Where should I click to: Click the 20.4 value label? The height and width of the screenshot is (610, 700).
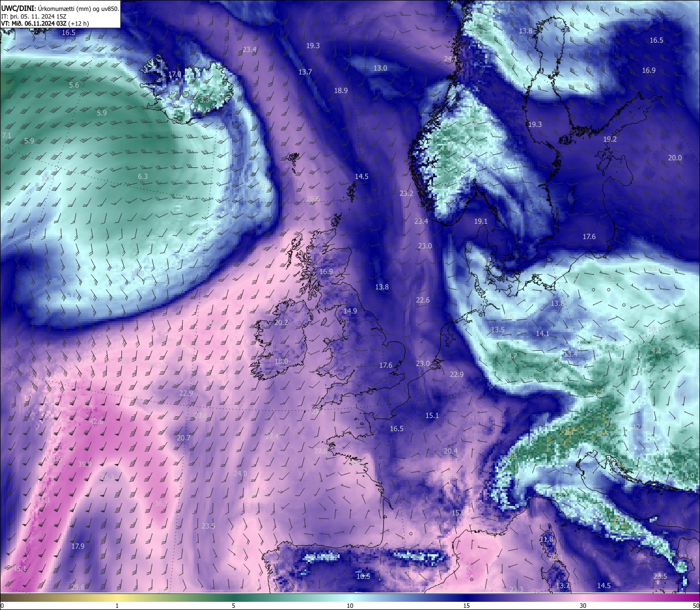[x=451, y=451]
